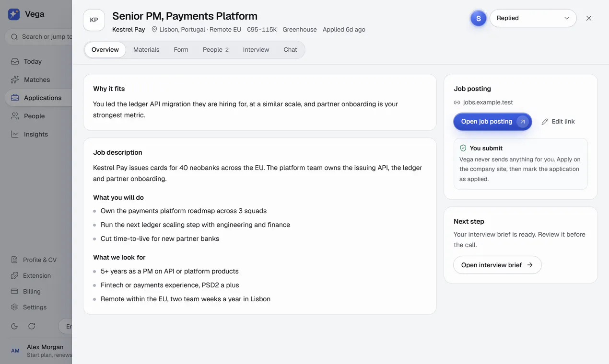The image size is (609, 364).
Task: Click the refresh icon near the bottom
Action: (x=32, y=326)
